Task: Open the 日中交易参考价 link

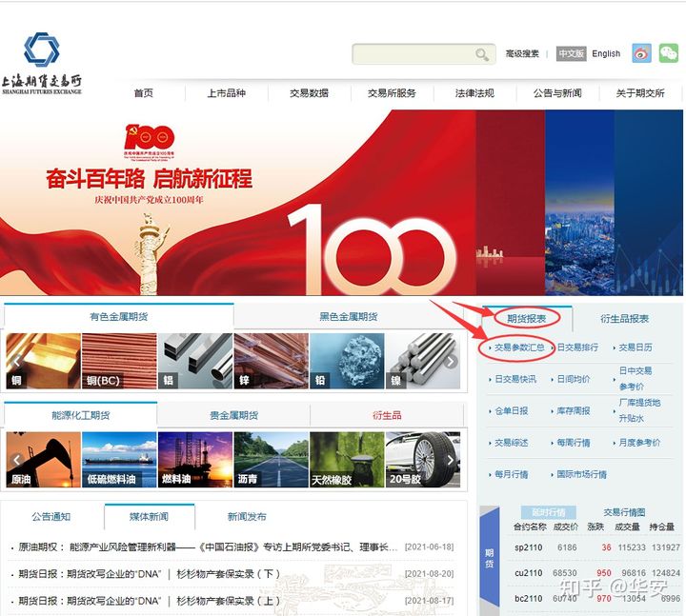Action: [x=636, y=379]
